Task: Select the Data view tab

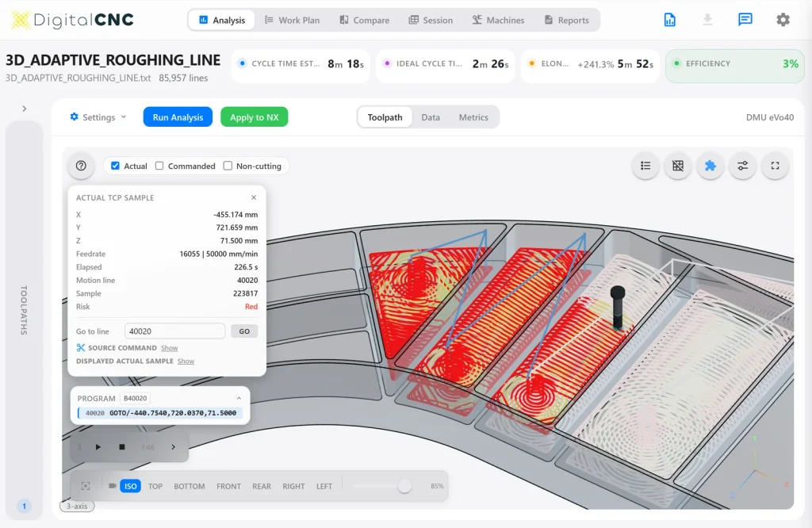Action: (431, 117)
